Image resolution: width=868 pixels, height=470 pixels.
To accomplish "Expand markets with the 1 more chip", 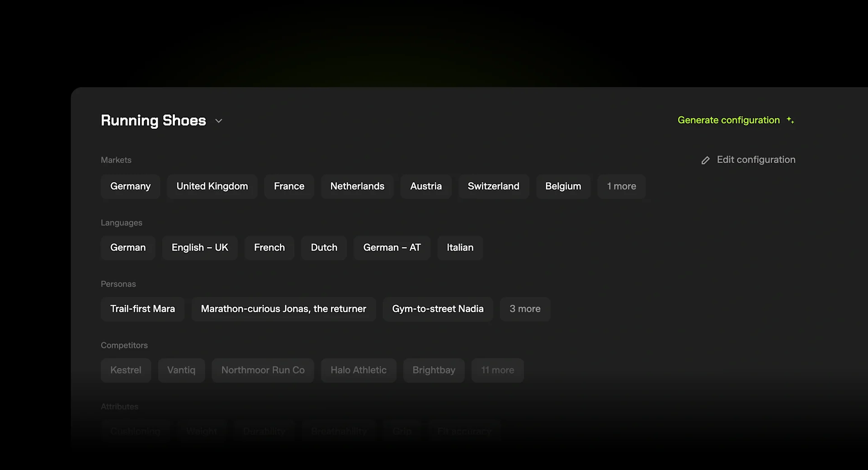I will (621, 186).
